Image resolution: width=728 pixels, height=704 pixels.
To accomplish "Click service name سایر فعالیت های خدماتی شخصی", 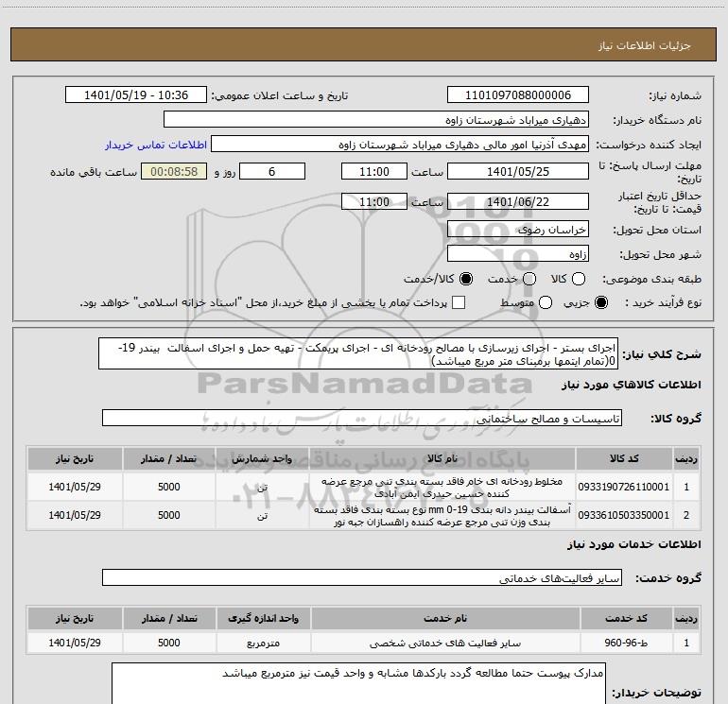I will pyautogui.click(x=445, y=644).
